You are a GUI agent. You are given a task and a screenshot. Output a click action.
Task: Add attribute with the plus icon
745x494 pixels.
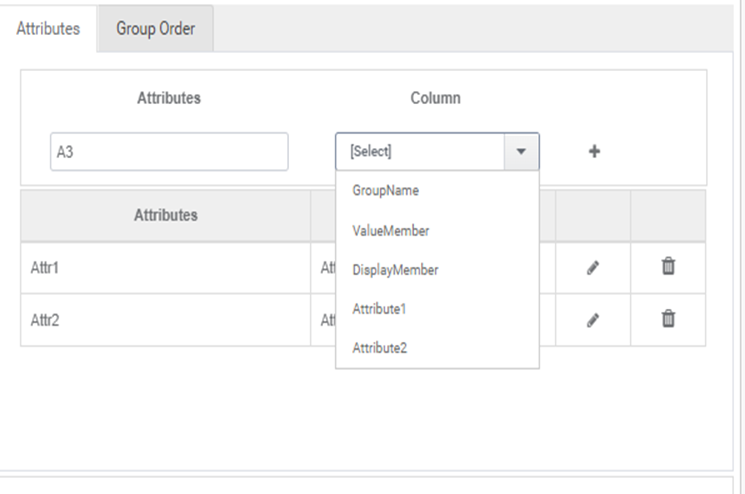pos(594,152)
